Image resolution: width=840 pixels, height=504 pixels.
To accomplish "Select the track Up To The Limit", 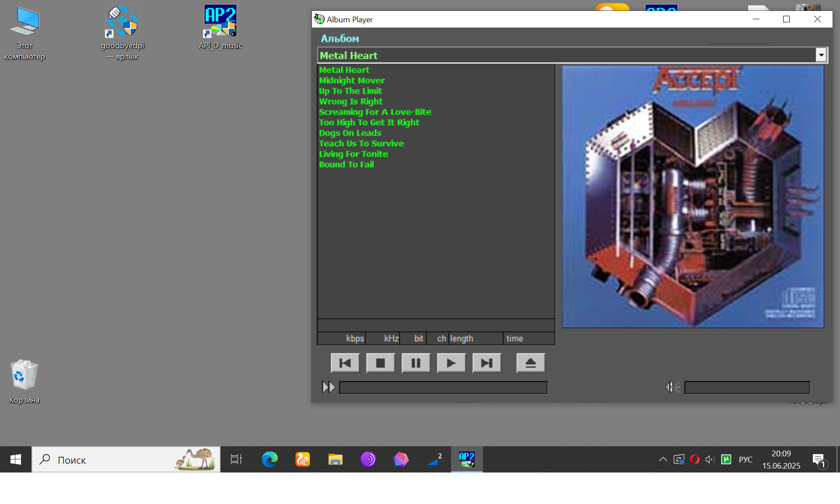I will tap(350, 91).
